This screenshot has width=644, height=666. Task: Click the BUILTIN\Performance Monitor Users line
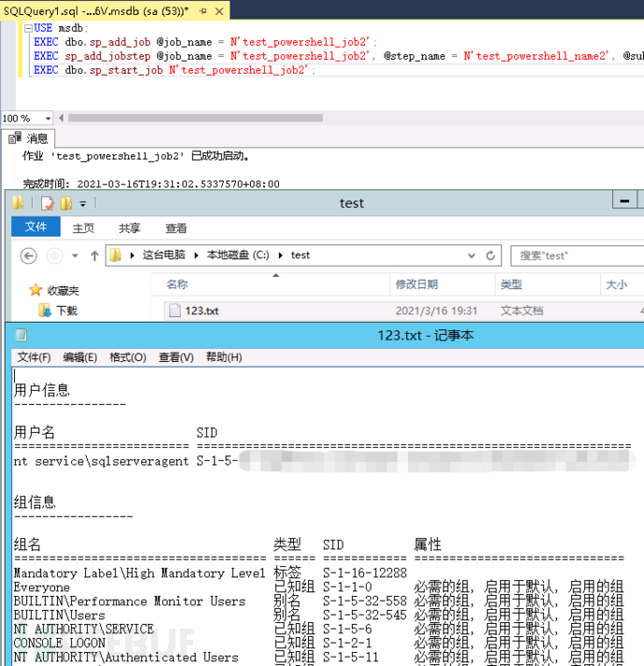tap(130, 602)
